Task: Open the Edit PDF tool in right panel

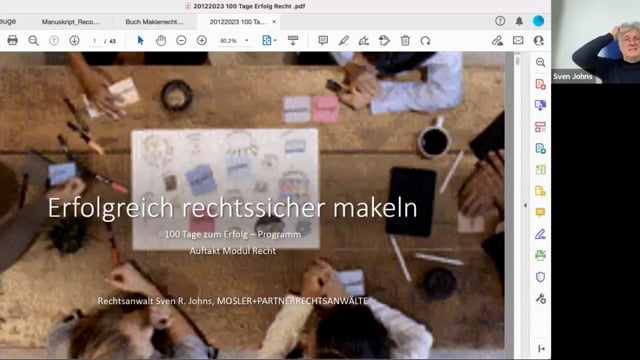Action: [540, 148]
